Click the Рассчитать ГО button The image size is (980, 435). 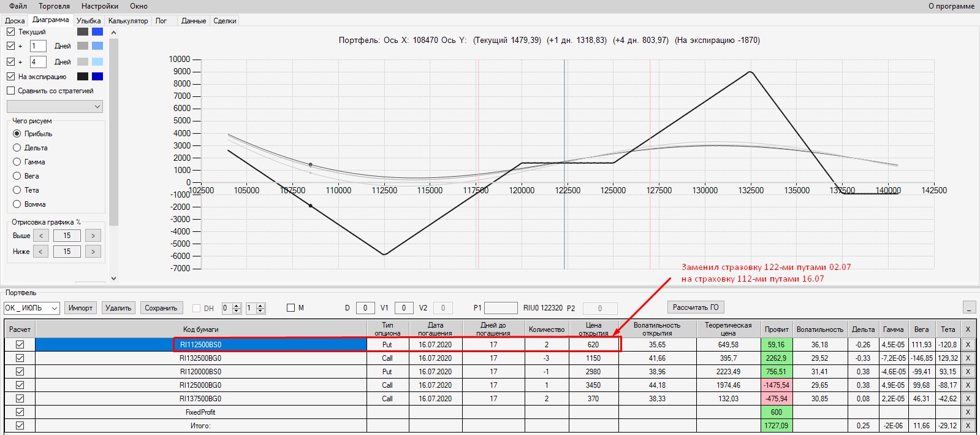696,307
